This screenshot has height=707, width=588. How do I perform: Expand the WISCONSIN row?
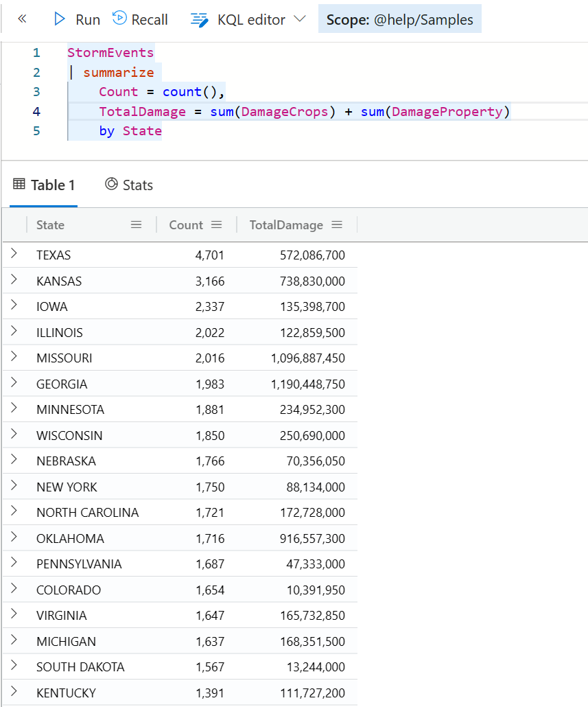[14, 434]
